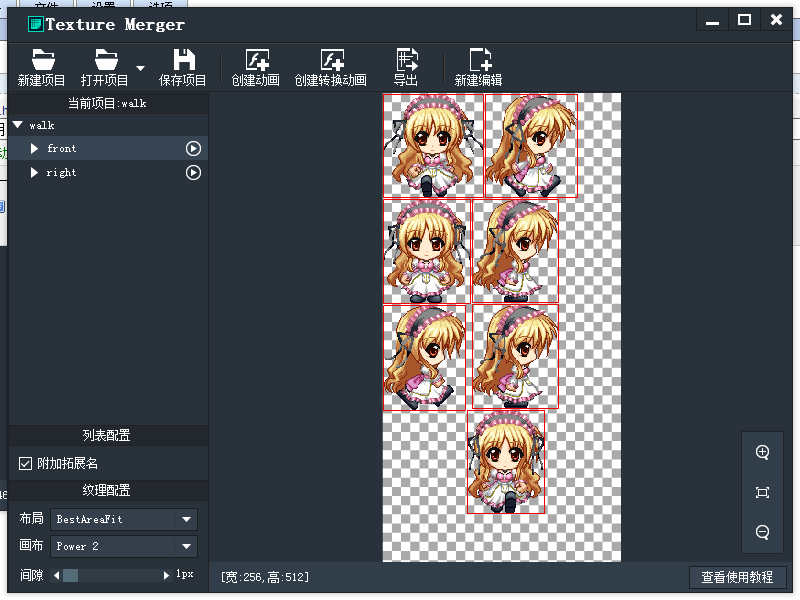Collapse the walk tree node

point(18,125)
